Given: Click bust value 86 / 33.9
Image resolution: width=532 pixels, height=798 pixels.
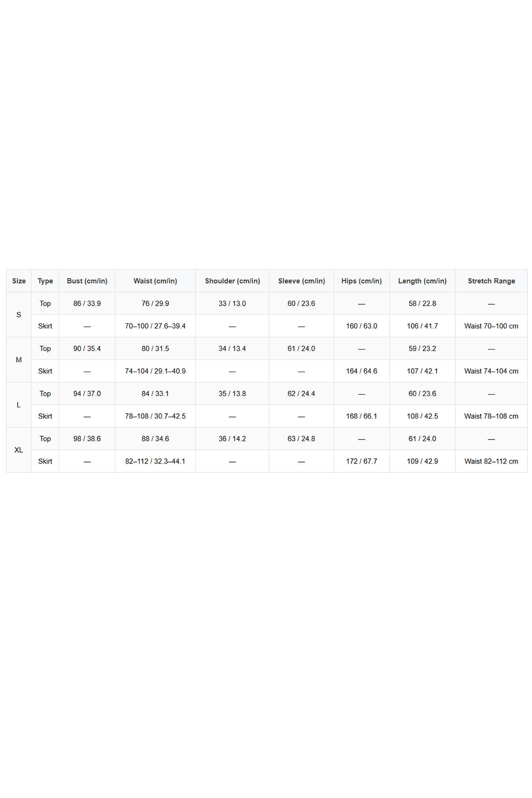Looking at the screenshot, I should pyautogui.click(x=87, y=303).
